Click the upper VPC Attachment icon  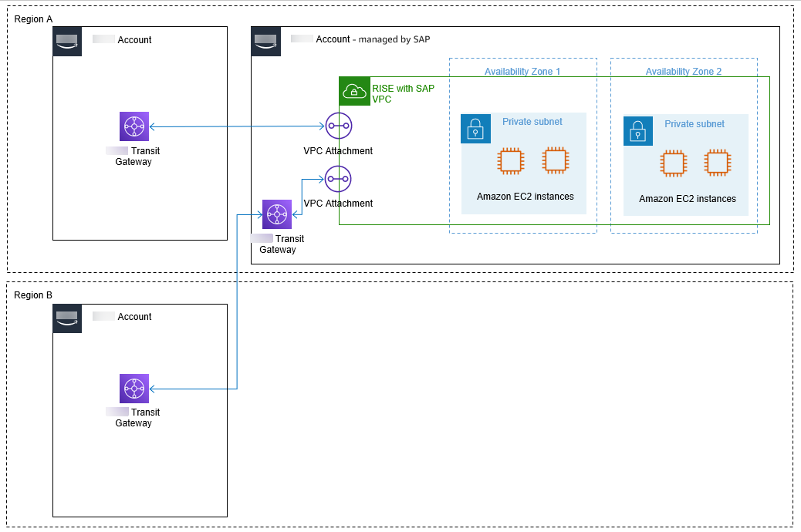(338, 126)
